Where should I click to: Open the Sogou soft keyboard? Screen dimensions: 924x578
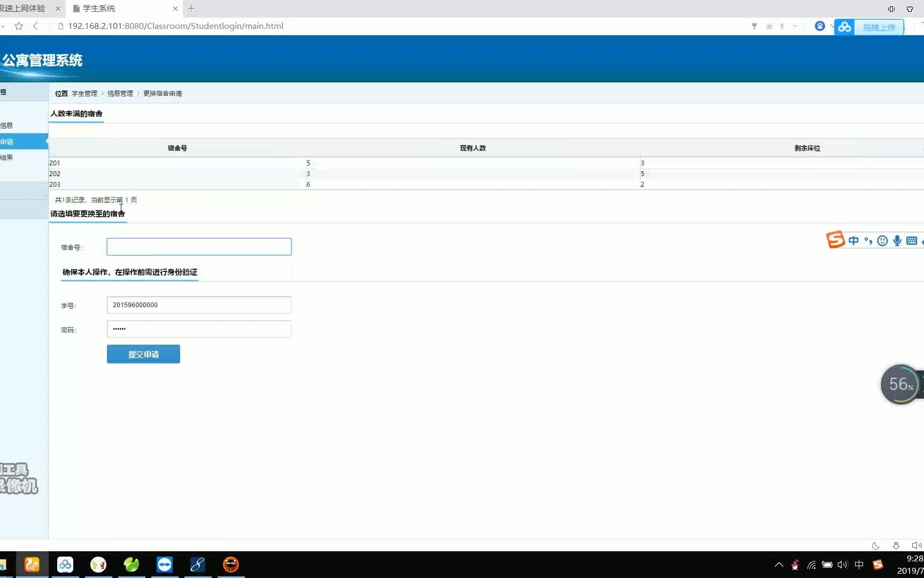point(912,240)
